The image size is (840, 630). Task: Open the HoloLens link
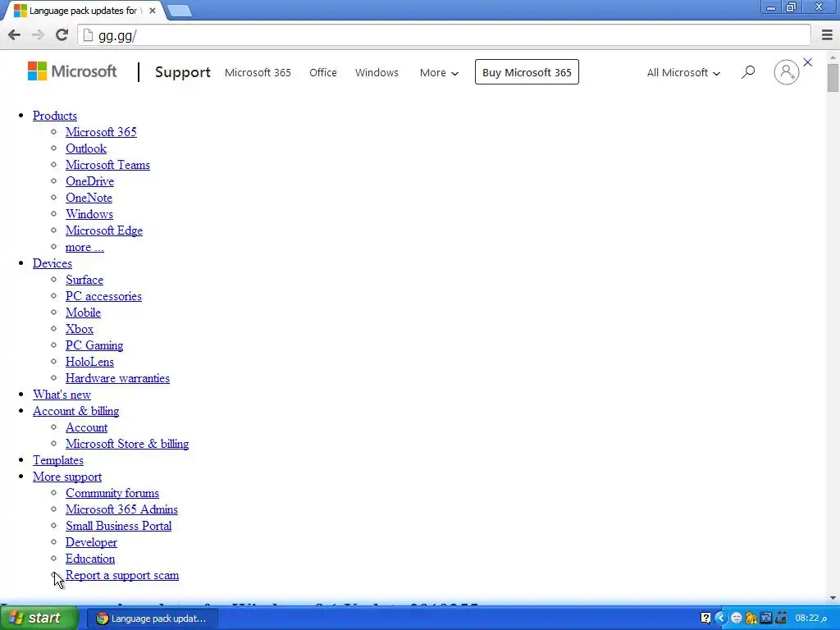pos(89,362)
